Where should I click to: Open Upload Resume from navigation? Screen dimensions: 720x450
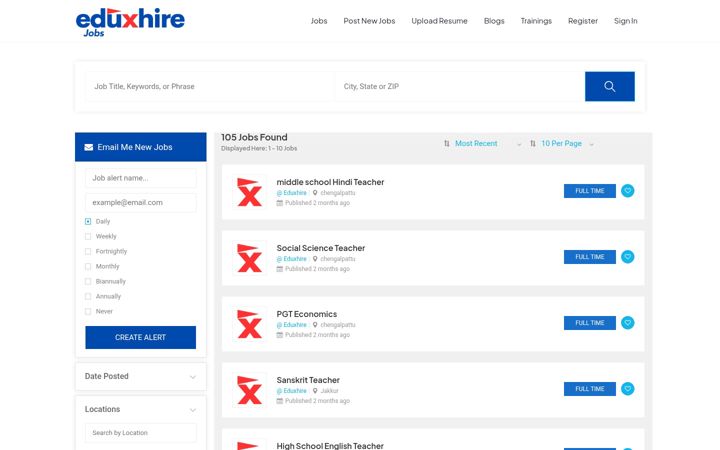pyautogui.click(x=439, y=21)
